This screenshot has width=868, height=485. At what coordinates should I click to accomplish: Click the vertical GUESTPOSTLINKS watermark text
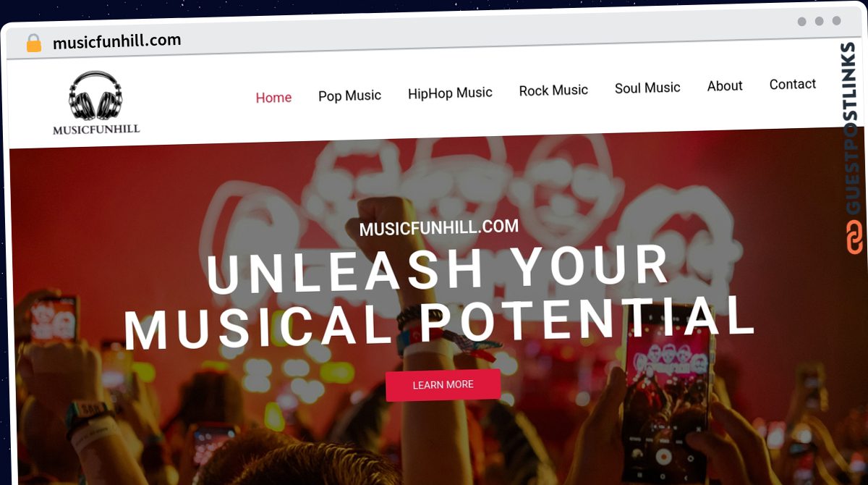[854, 129]
